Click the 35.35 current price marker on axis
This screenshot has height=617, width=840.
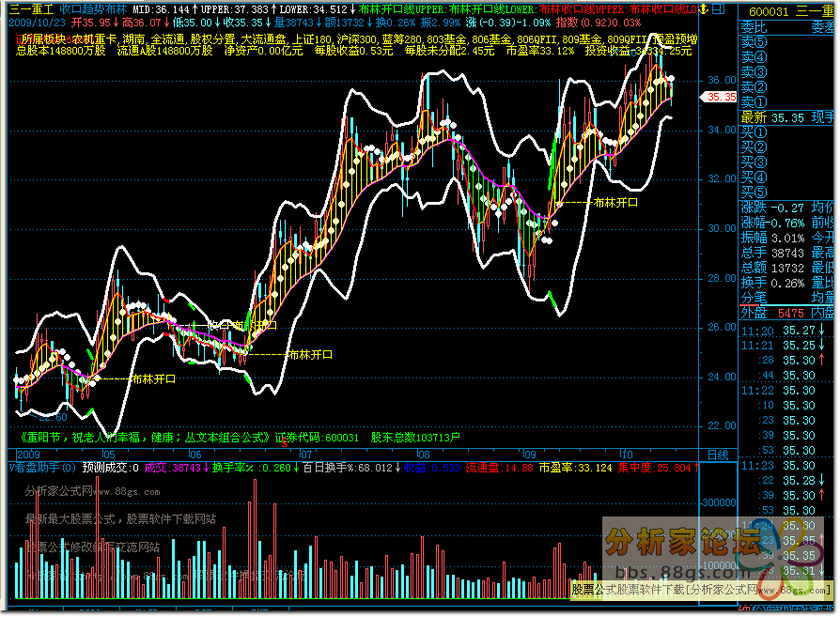(x=721, y=96)
